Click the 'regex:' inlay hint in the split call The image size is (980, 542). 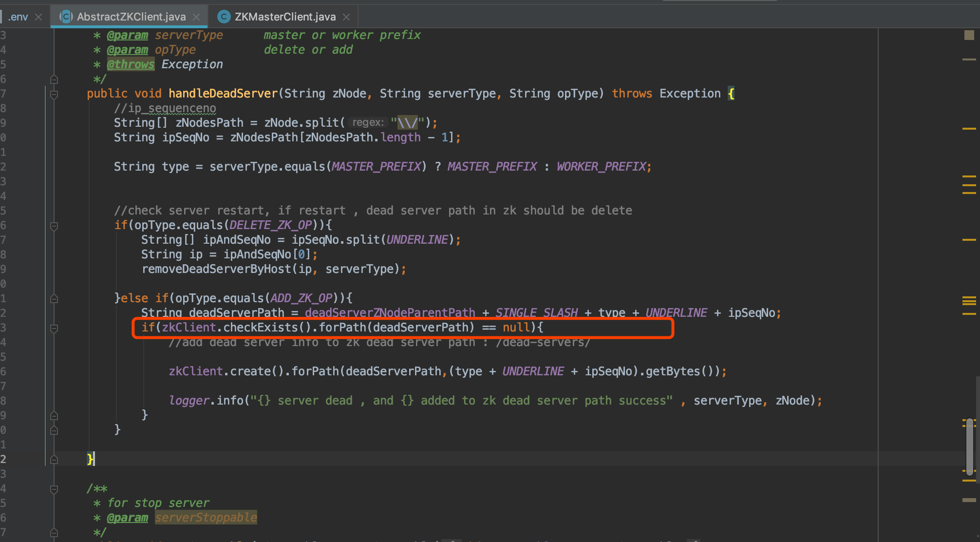369,122
